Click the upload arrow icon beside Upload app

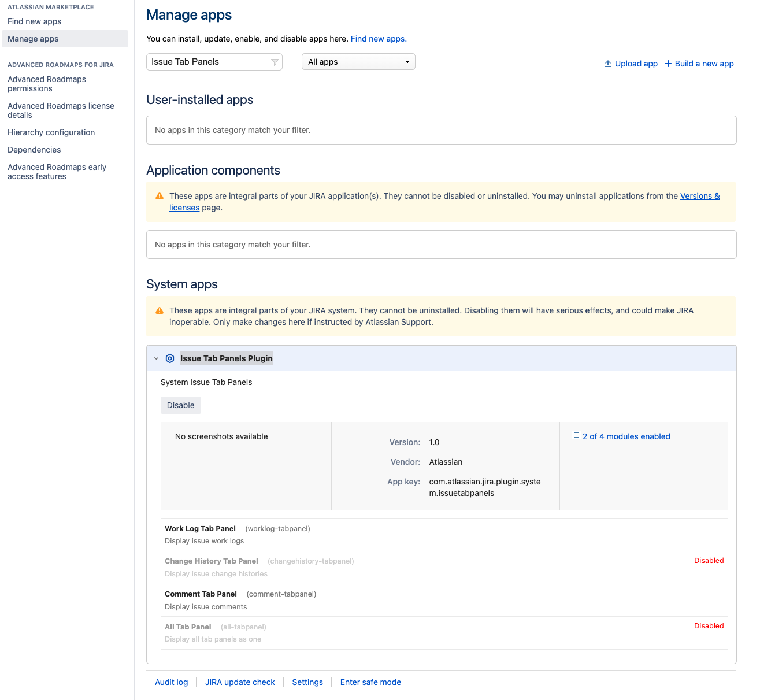608,64
